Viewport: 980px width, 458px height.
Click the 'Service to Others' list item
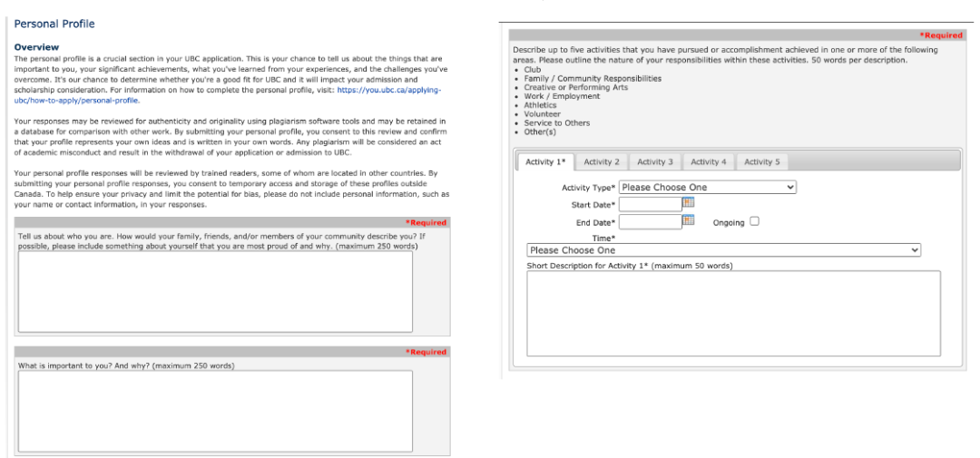pos(557,123)
